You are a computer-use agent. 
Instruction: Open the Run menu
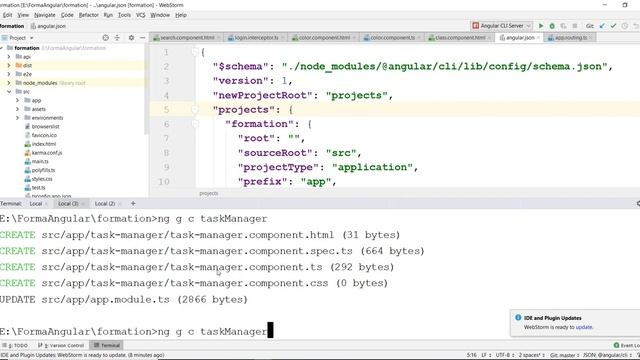108,15
